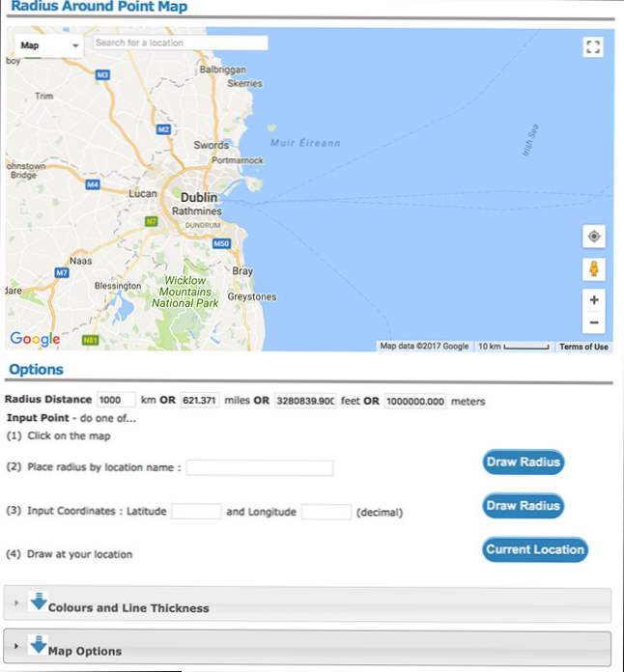The image size is (624, 672).
Task: Select the Street View pegman icon
Action: pos(594,268)
